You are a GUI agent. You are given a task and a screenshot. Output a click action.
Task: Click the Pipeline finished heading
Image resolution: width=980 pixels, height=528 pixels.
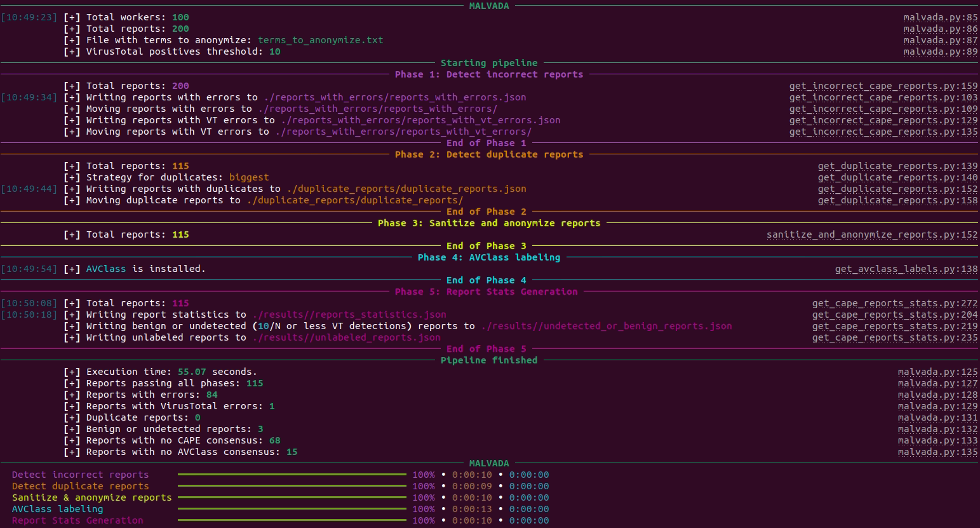click(x=489, y=360)
